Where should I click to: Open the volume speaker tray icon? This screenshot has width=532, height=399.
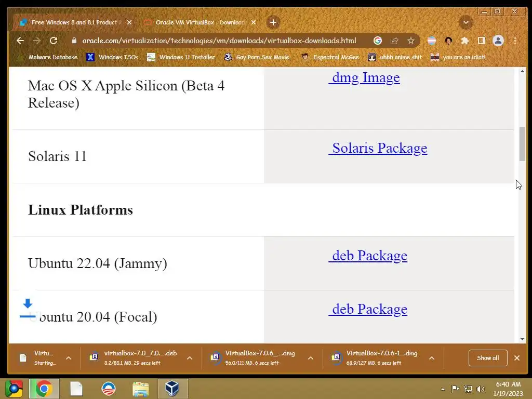pyautogui.click(x=481, y=389)
